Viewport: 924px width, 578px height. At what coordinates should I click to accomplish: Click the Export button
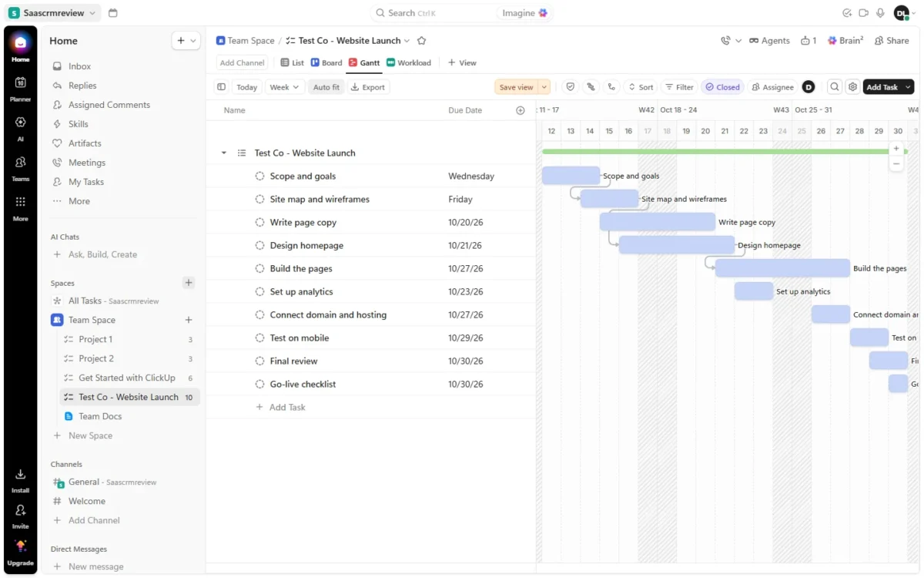[368, 87]
